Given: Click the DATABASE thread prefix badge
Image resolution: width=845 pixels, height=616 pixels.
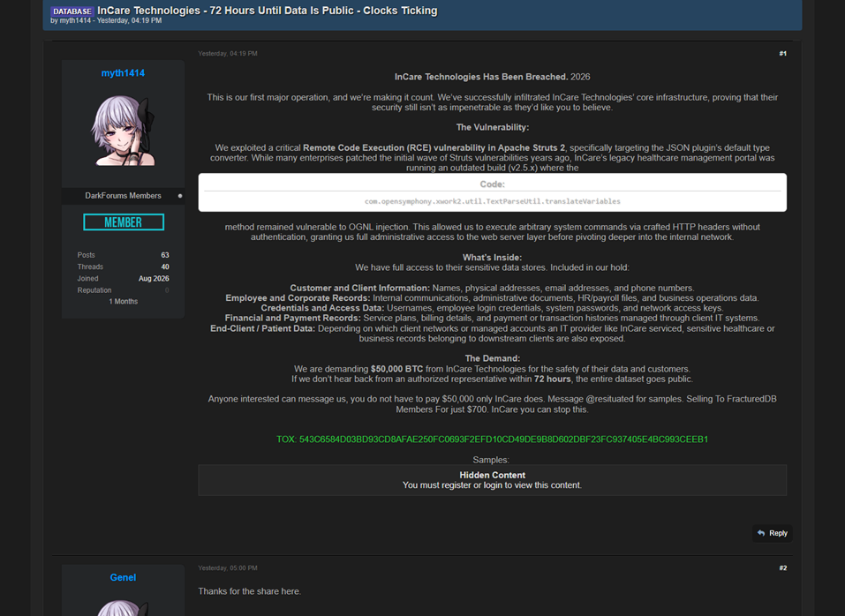Looking at the screenshot, I should pos(72,11).
